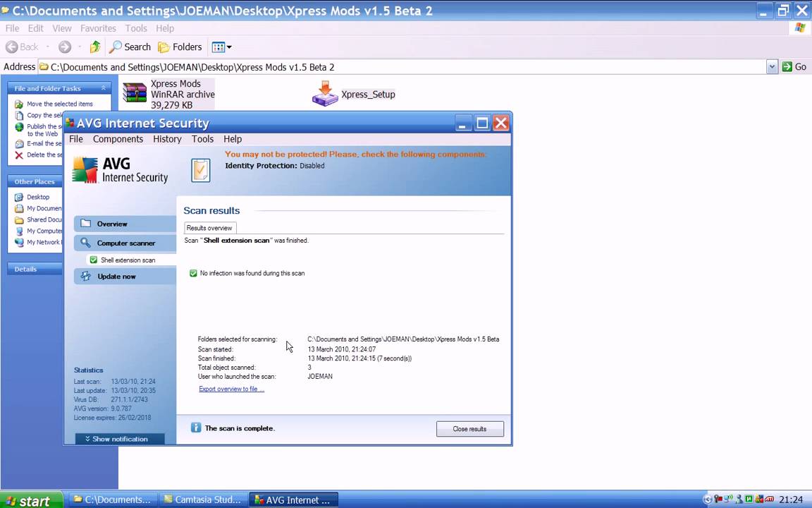
Task: Click Export overview to file link
Action: point(231,389)
